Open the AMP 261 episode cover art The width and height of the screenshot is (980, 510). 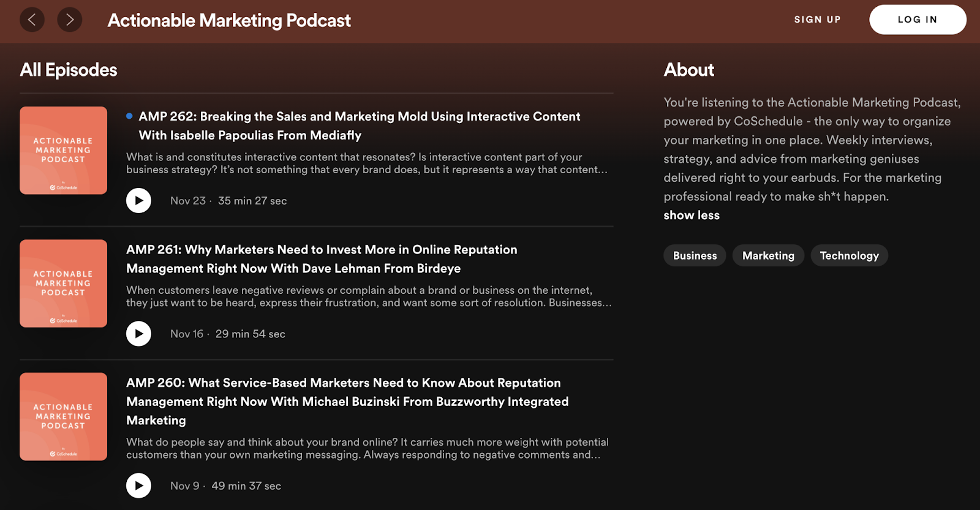(x=63, y=283)
